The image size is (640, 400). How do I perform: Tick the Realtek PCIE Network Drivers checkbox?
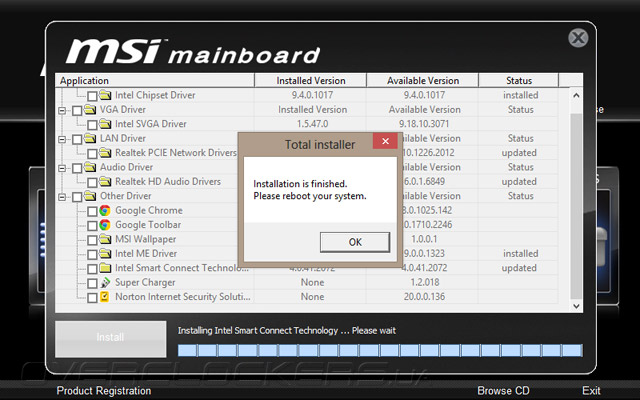coord(92,153)
